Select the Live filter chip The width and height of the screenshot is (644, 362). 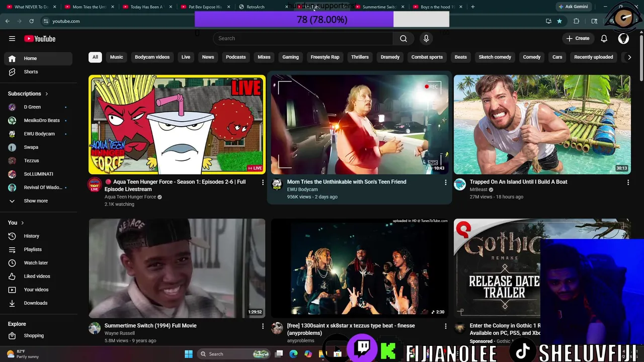click(x=186, y=57)
